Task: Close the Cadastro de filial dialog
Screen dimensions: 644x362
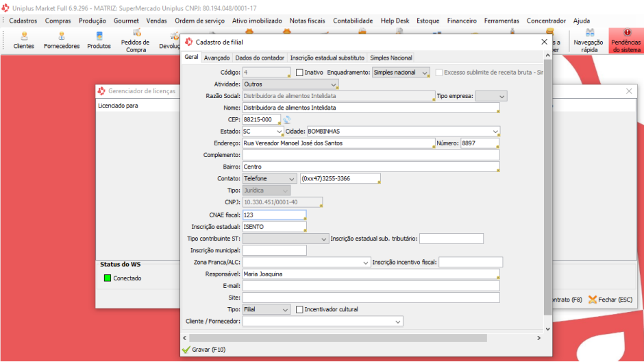Action: pyautogui.click(x=544, y=42)
